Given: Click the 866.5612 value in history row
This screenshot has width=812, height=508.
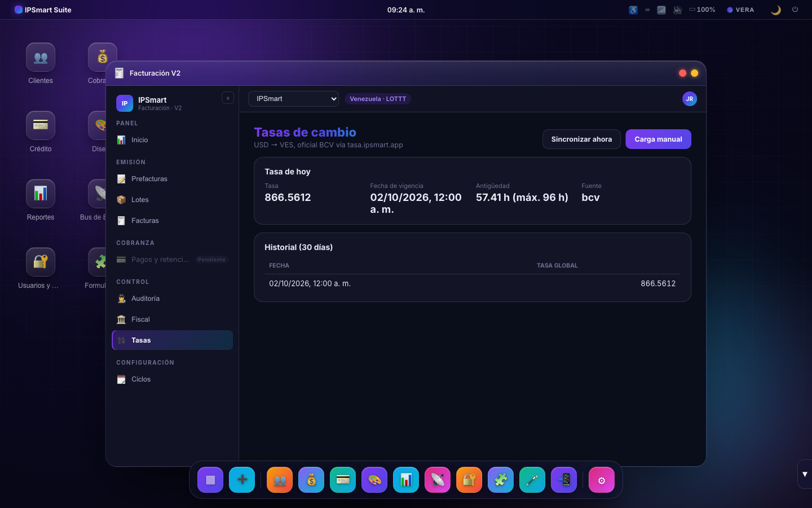Looking at the screenshot, I should pyautogui.click(x=658, y=283).
